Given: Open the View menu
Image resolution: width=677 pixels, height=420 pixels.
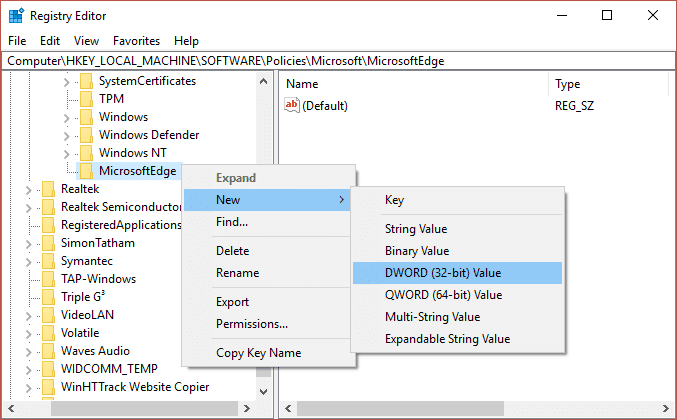Looking at the screenshot, I should click(x=86, y=41).
